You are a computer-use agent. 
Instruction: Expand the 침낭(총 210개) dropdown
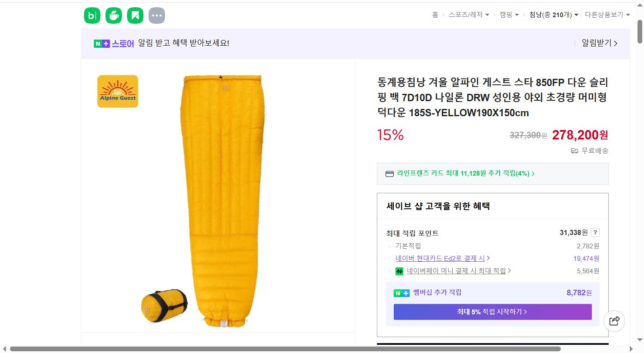pyautogui.click(x=553, y=14)
